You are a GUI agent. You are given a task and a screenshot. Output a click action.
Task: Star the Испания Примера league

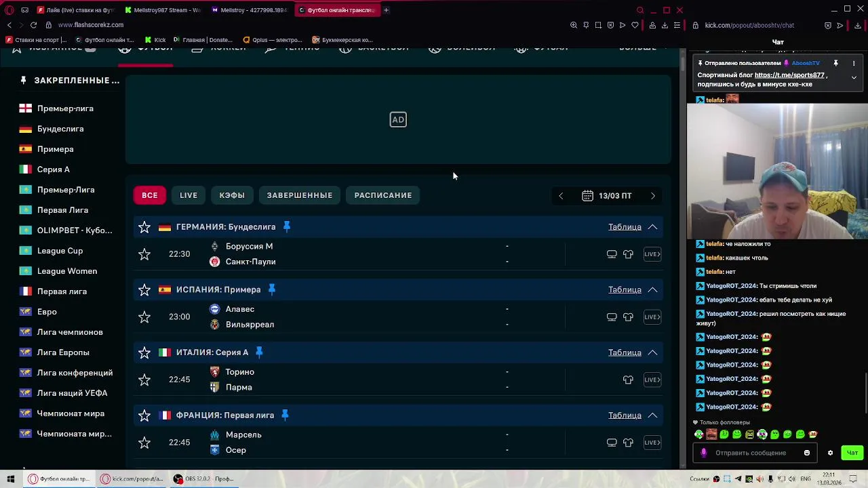(144, 290)
